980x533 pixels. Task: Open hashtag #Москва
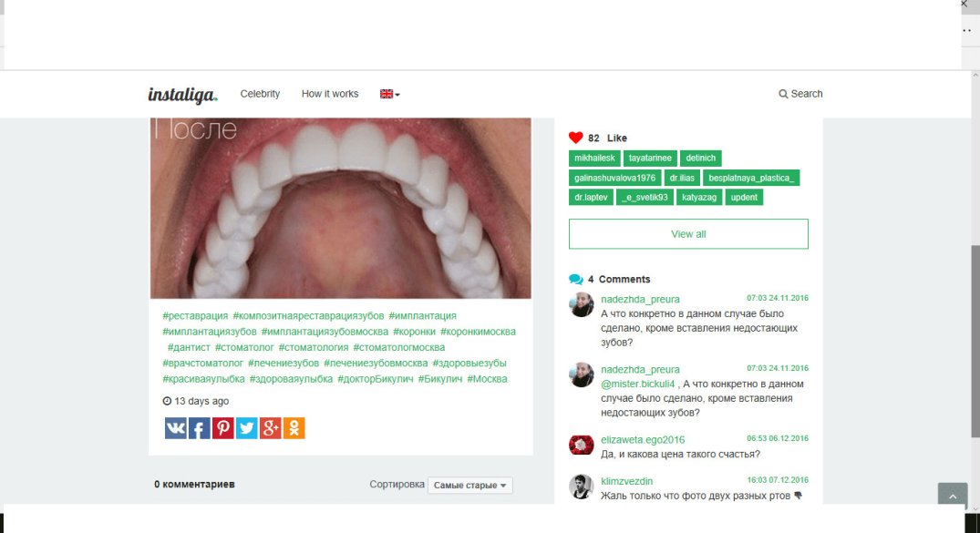tap(487, 379)
